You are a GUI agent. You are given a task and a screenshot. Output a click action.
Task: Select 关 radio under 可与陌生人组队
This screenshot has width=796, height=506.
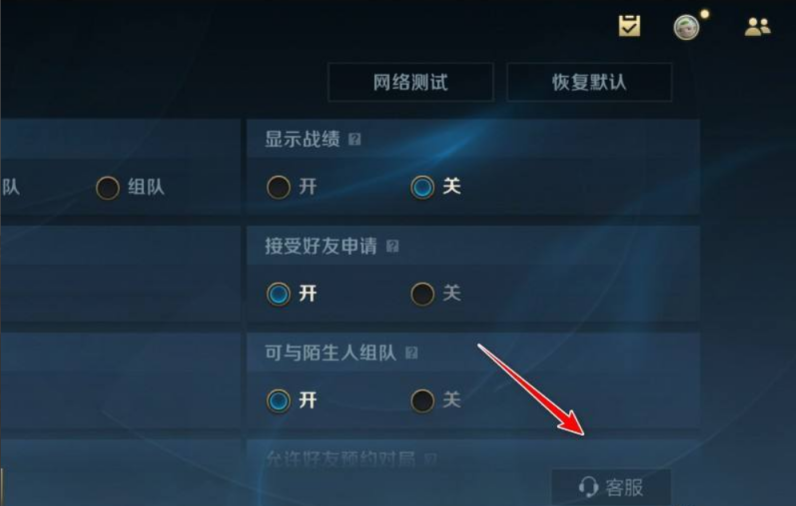click(x=422, y=400)
